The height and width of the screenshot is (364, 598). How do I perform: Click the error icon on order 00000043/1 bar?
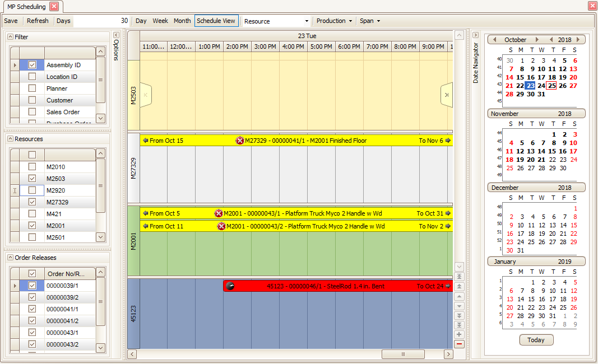(218, 213)
